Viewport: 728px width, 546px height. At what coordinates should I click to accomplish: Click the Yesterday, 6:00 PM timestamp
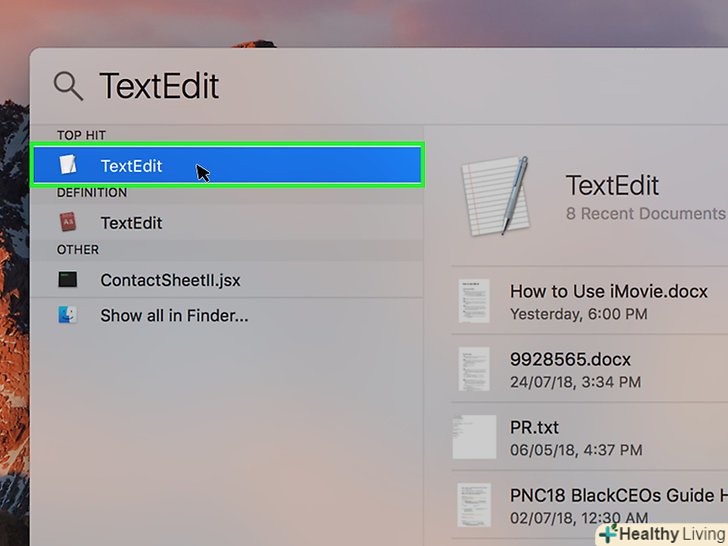578,314
